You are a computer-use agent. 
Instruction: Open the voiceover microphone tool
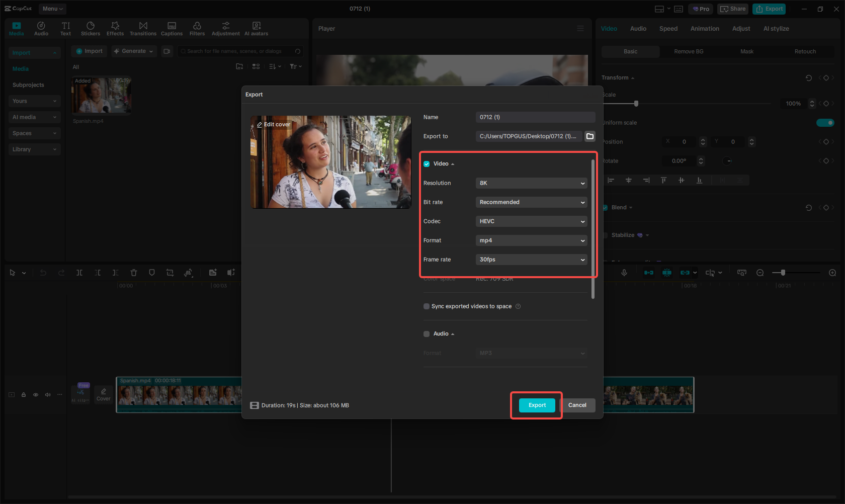coord(624,272)
